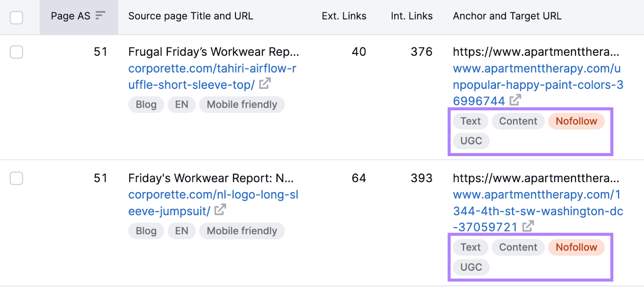Check the first backlink row checkbox
The width and height of the screenshot is (644, 288).
pos(16,52)
